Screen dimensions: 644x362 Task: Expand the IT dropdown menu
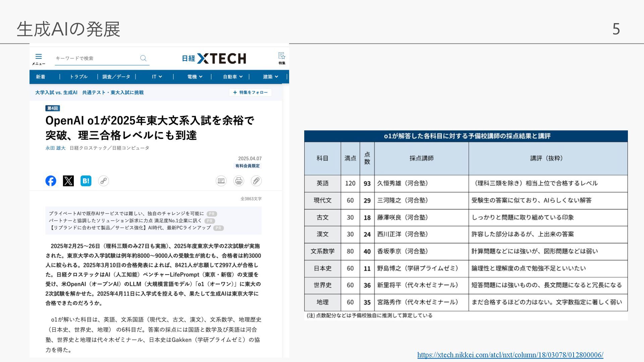[x=157, y=77]
